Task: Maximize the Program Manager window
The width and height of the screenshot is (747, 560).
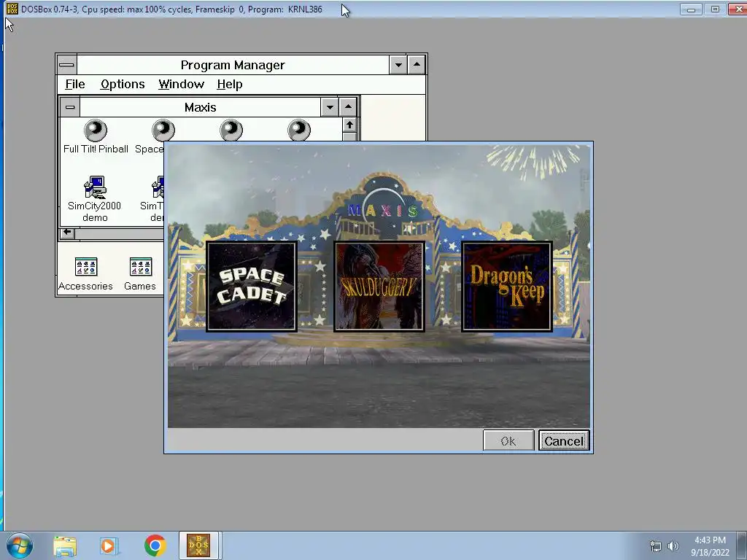Action: [417, 65]
